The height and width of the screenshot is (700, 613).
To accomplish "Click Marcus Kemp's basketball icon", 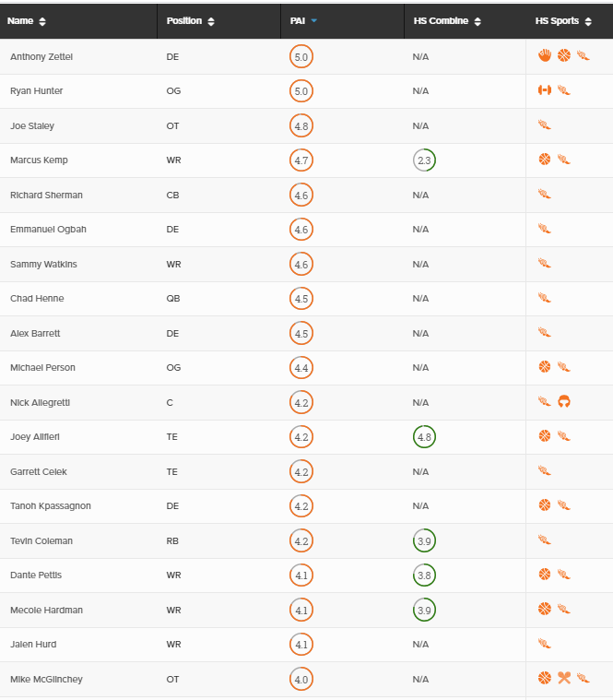I will tap(544, 159).
